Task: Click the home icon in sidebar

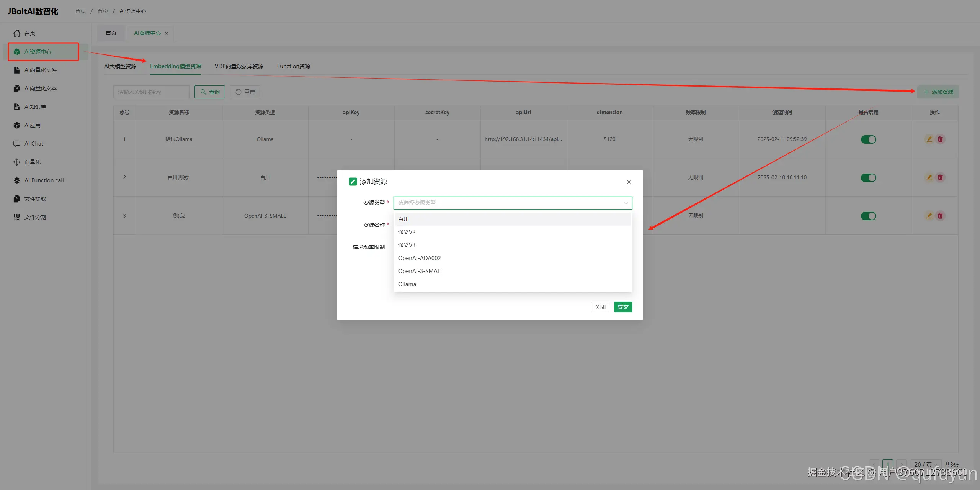Action: click(17, 33)
